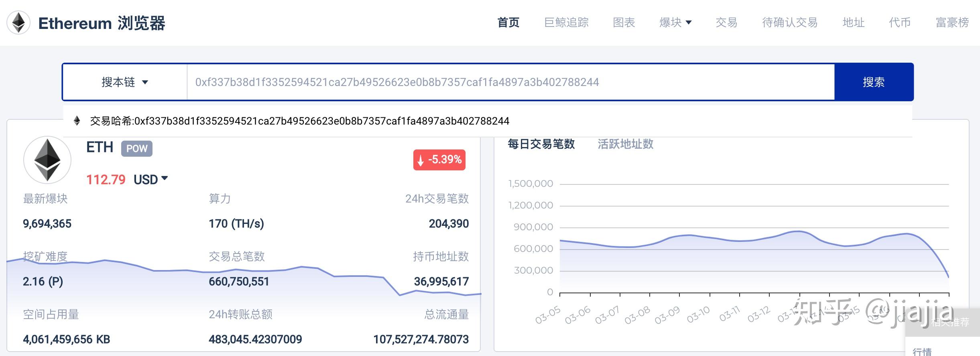This screenshot has width=980, height=356.
Task: Expand the USD currency dropdown
Action: click(x=150, y=179)
